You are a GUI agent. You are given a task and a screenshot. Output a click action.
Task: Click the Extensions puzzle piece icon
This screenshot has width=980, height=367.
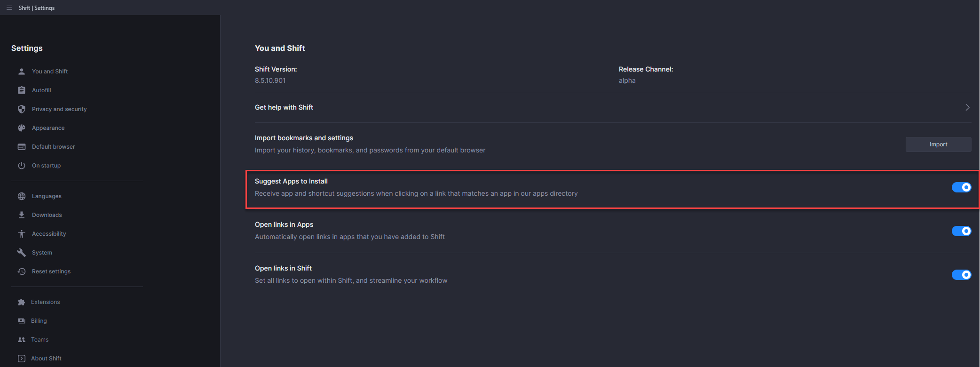coord(22,302)
